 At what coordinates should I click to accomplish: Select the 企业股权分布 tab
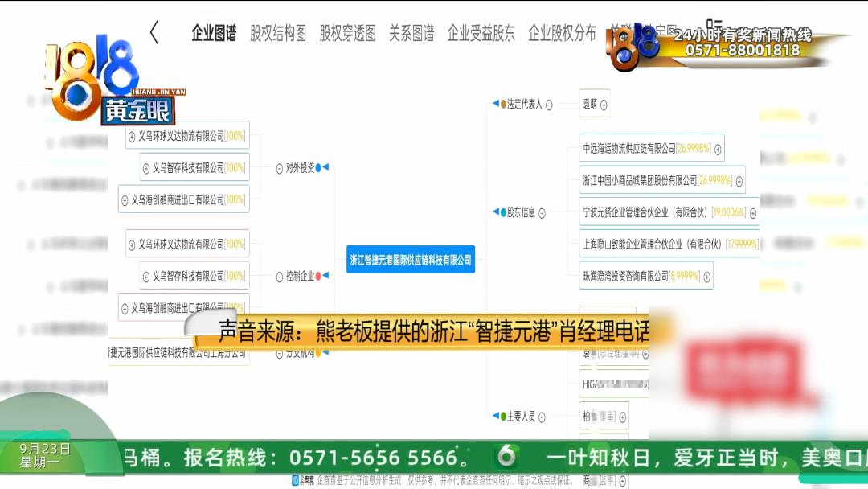[562, 33]
